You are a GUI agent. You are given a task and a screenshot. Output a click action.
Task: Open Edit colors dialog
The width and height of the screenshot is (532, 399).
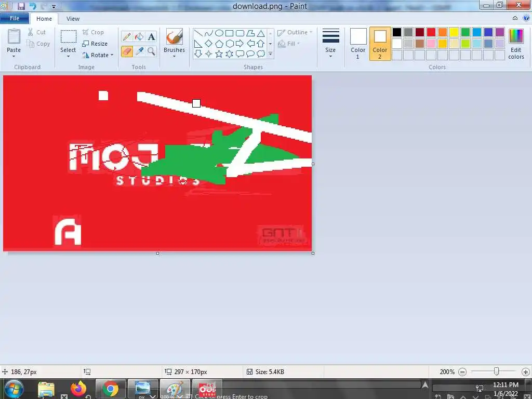516,44
